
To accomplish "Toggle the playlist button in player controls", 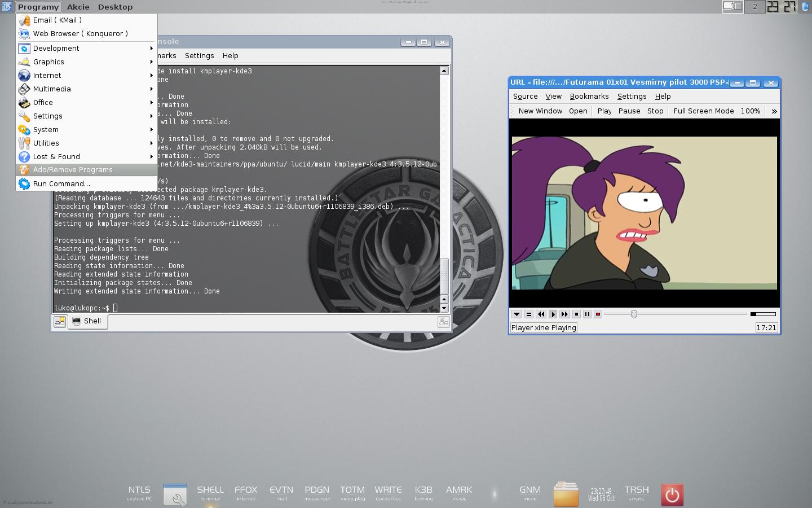I will click(528, 314).
